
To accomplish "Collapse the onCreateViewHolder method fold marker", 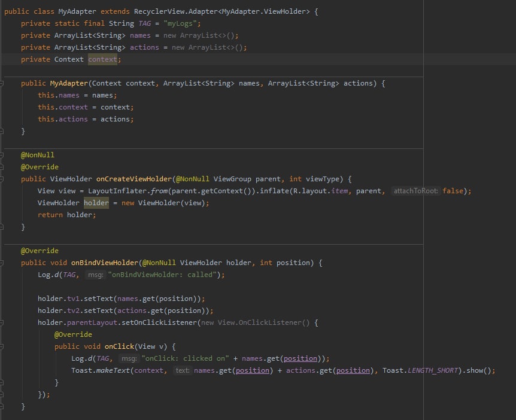I will (x=1, y=179).
